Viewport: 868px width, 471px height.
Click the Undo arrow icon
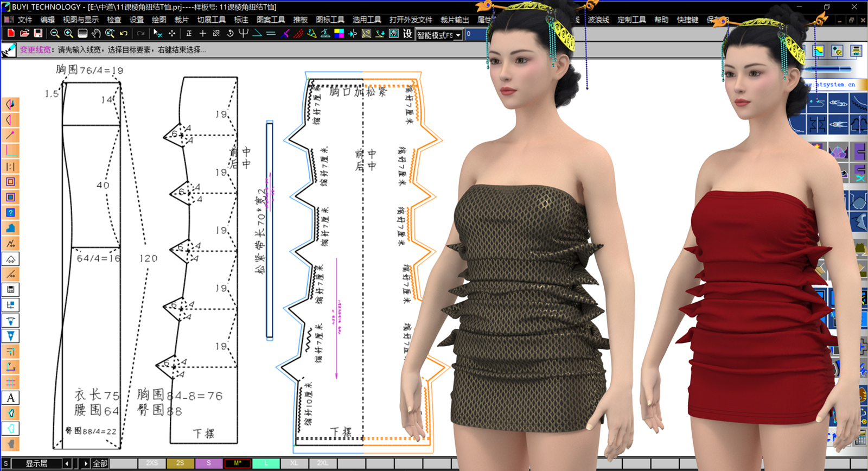[x=124, y=33]
